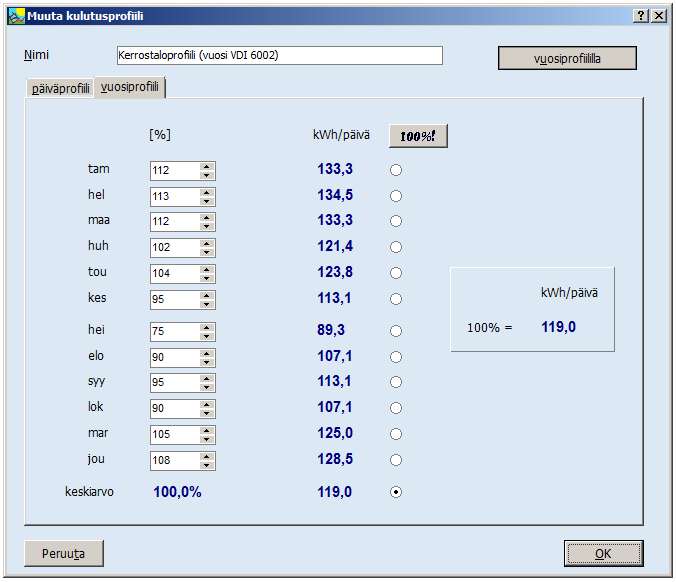Increase the lok percentage with up arrow
676x582 pixels.
click(207, 404)
